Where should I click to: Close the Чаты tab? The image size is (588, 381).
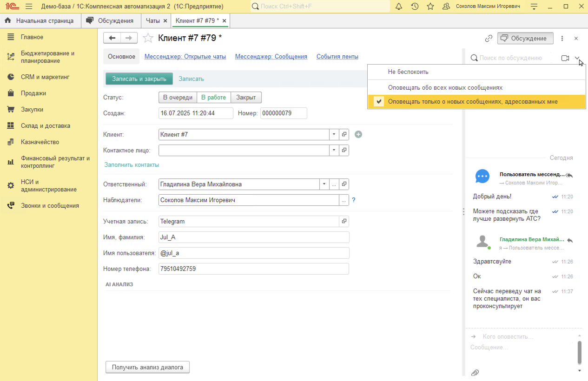(165, 21)
